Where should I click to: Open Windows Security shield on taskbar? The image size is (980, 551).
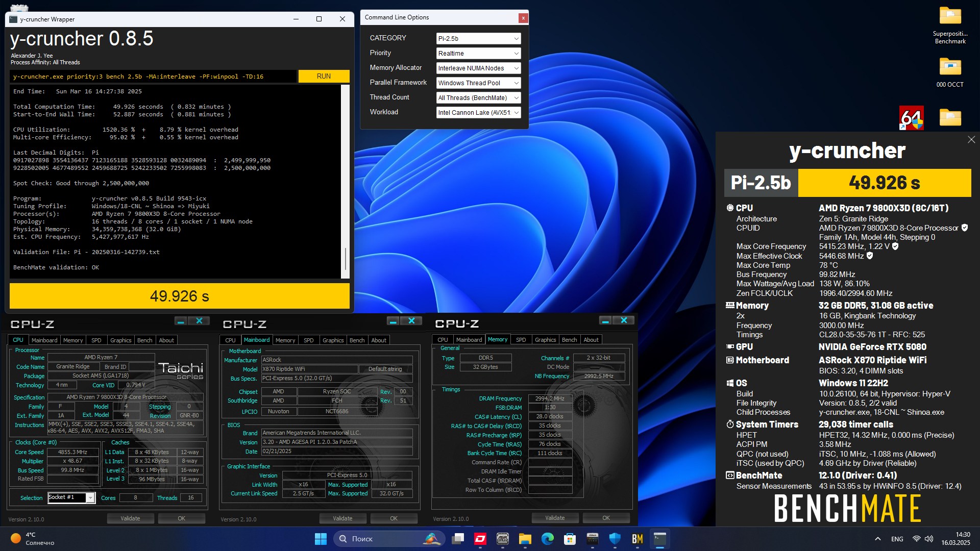615,539
